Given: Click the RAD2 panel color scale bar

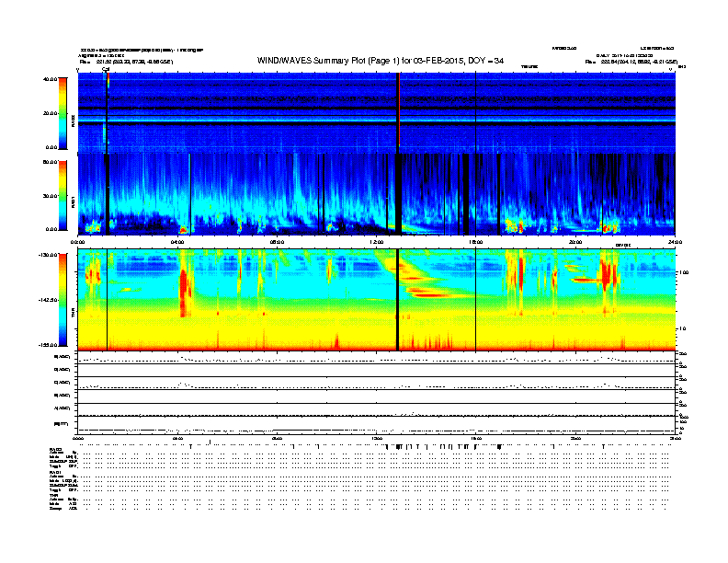Looking at the screenshot, I should pos(63,113).
